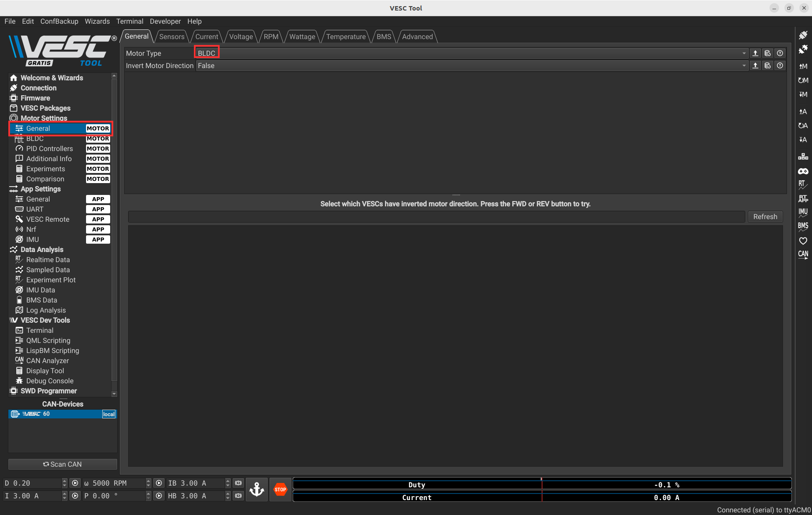Click write motor configuration (↑M) icon
The height and width of the screenshot is (515, 812).
click(x=803, y=66)
